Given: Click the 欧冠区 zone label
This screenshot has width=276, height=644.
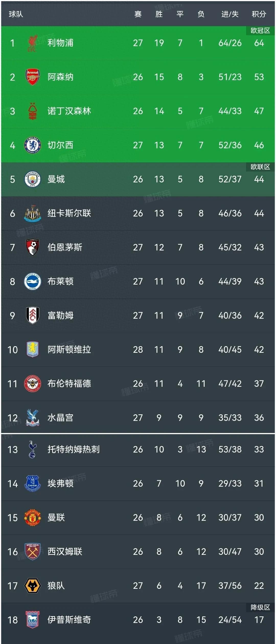Looking at the screenshot, I should tap(260, 31).
